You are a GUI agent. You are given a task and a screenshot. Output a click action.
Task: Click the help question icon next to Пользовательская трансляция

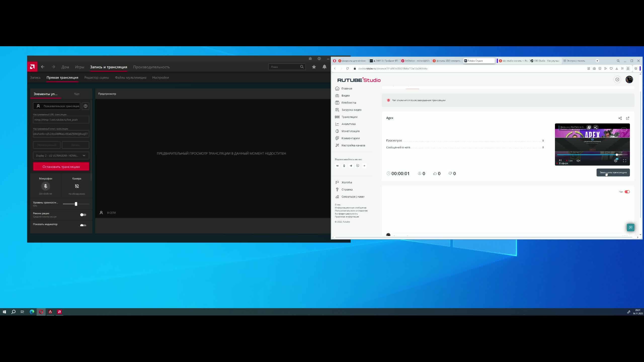pos(86,106)
